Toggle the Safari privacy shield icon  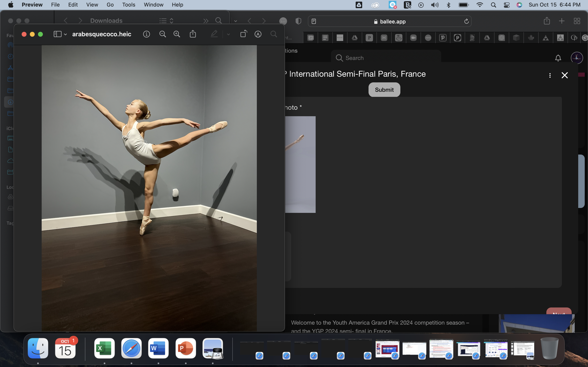tap(298, 21)
